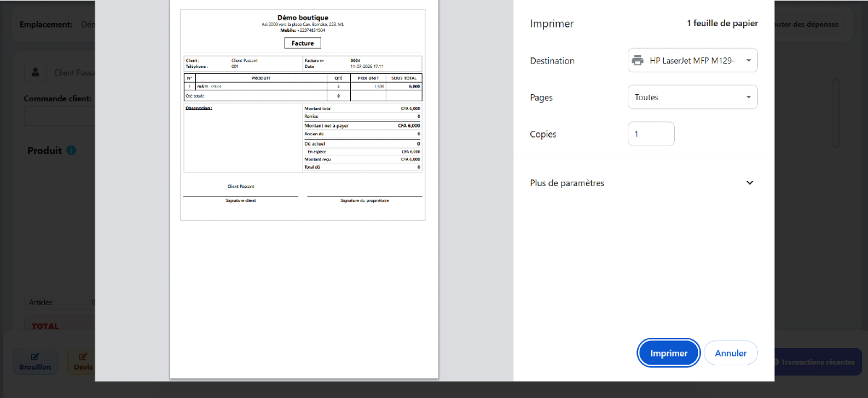
Task: Click the edit icon on the Brouillon button
Action: pos(35,356)
